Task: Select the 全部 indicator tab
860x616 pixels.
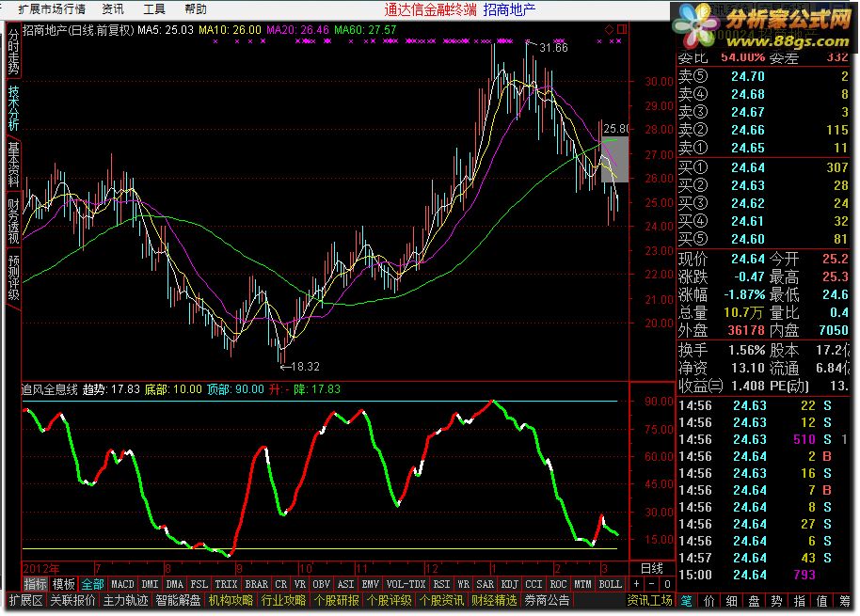Action: (x=93, y=584)
